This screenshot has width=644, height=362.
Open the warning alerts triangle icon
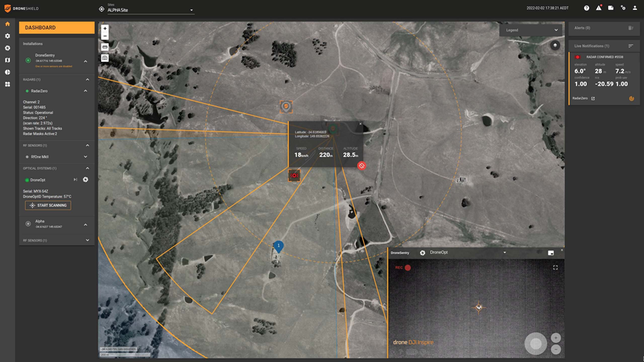(599, 8)
